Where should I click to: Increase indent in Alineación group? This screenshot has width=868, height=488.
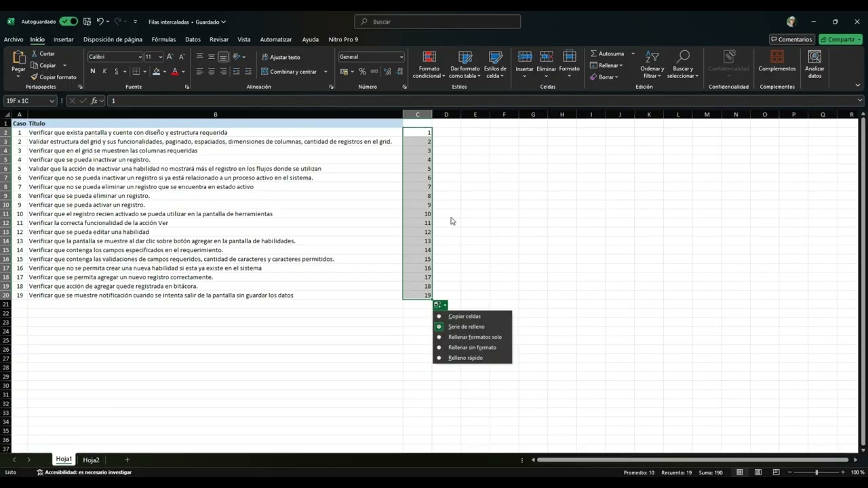(248, 71)
